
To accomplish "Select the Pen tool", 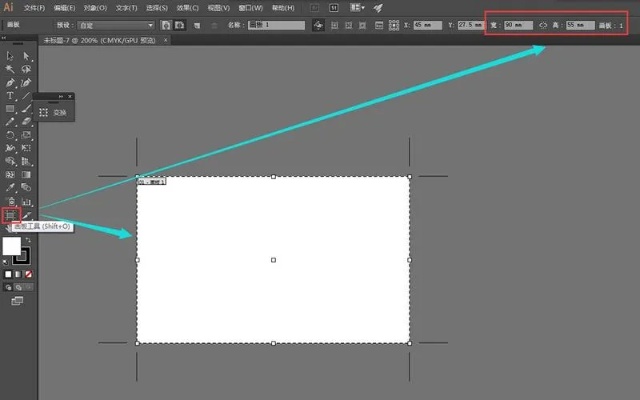I will (10, 82).
